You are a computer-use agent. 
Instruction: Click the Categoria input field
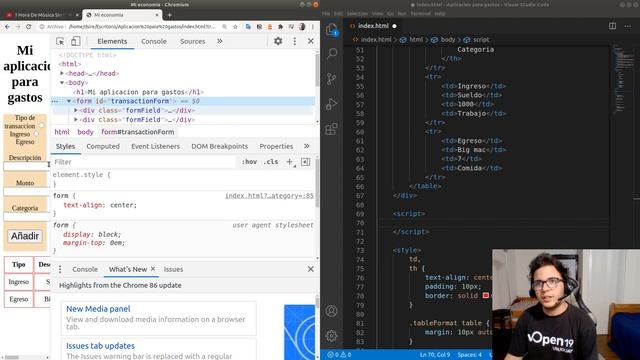(27, 217)
